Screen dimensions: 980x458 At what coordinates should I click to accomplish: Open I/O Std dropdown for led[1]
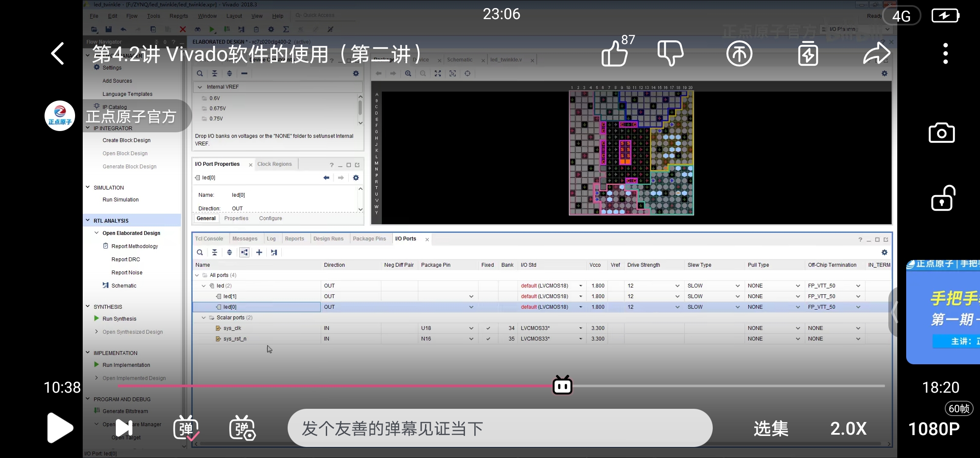581,296
